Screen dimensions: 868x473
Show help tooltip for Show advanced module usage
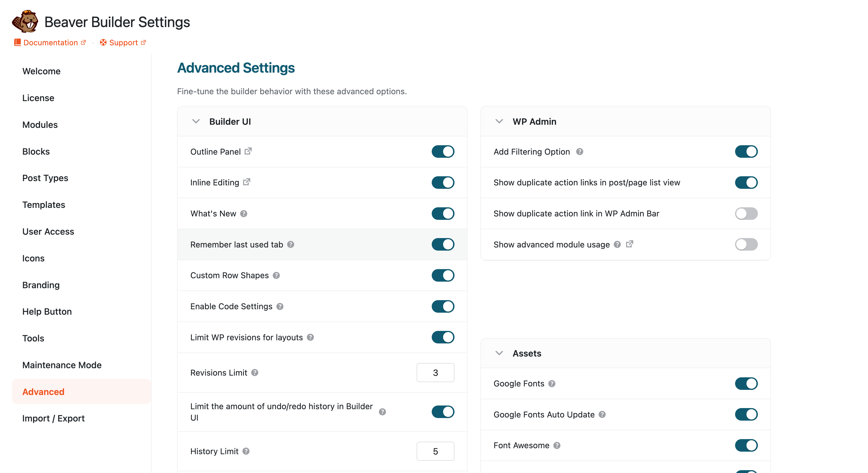617,244
